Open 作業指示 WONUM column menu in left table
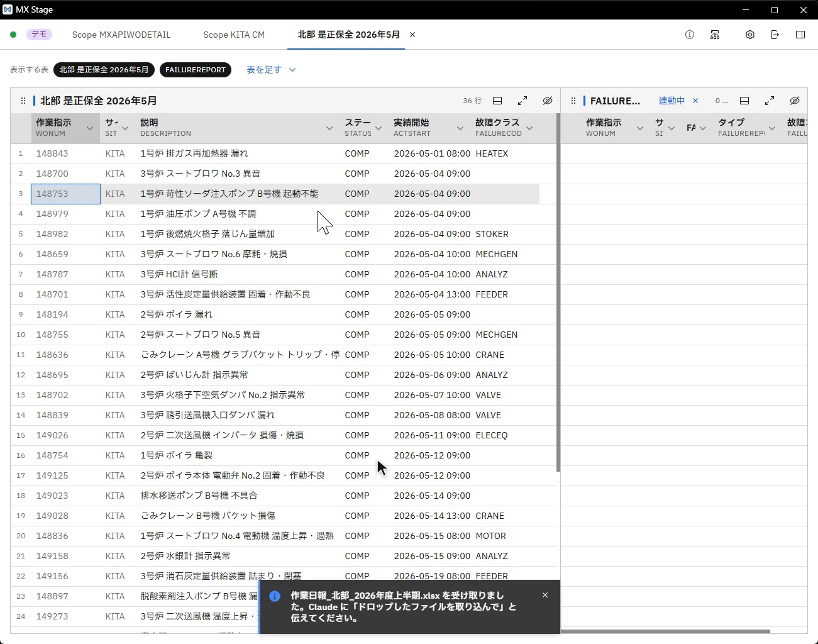This screenshot has width=818, height=644. [90, 128]
